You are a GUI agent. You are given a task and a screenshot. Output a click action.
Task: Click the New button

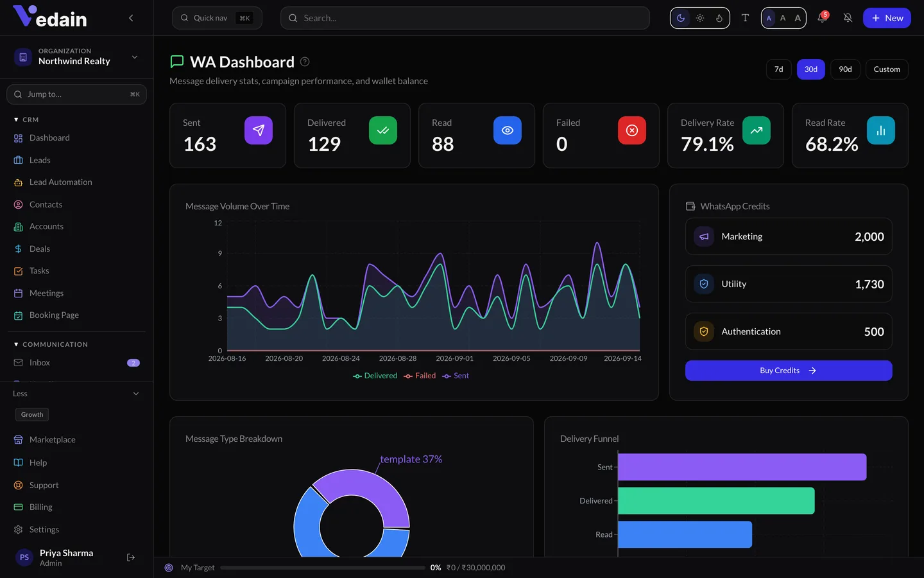click(887, 18)
